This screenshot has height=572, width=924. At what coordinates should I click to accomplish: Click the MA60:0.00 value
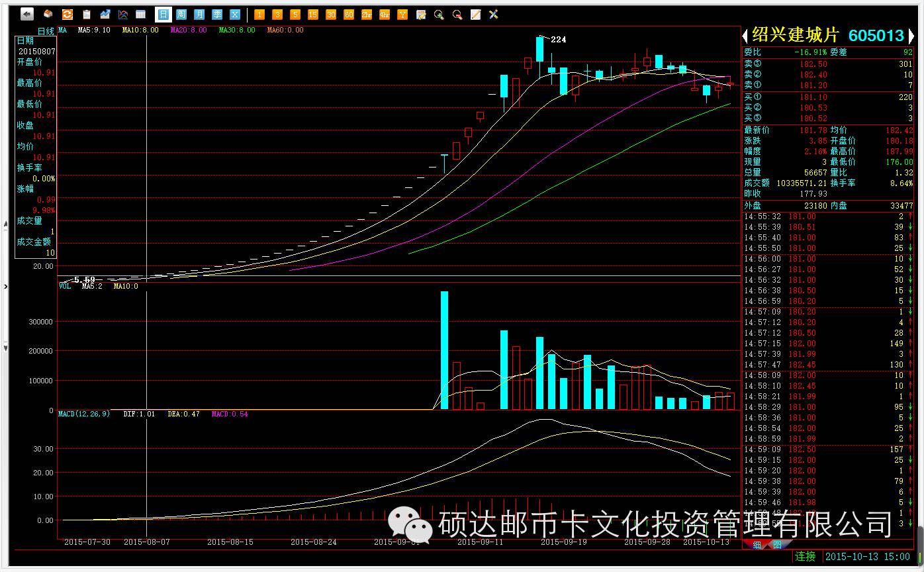coord(285,30)
